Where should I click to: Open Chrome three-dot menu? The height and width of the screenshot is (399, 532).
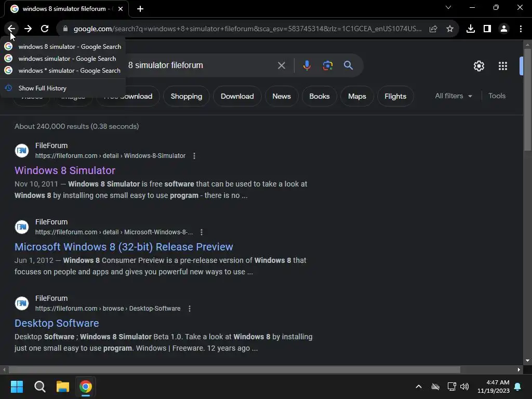521,29
